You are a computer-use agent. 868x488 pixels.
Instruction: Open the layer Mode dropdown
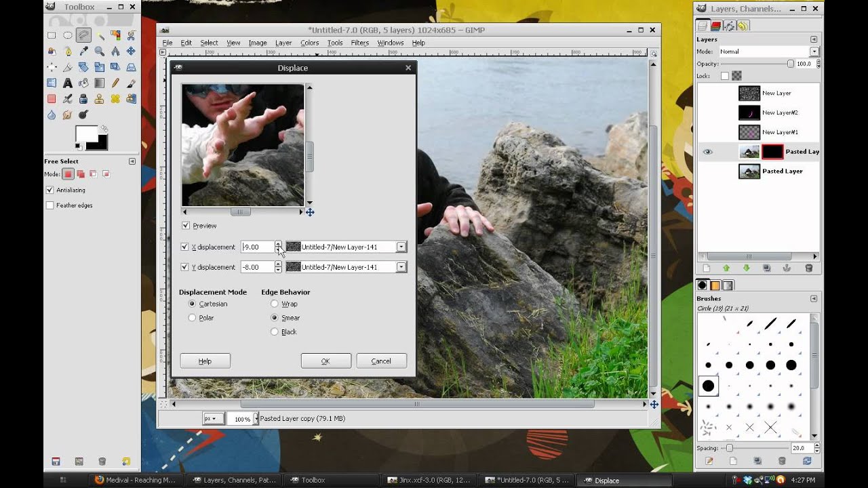[768, 52]
